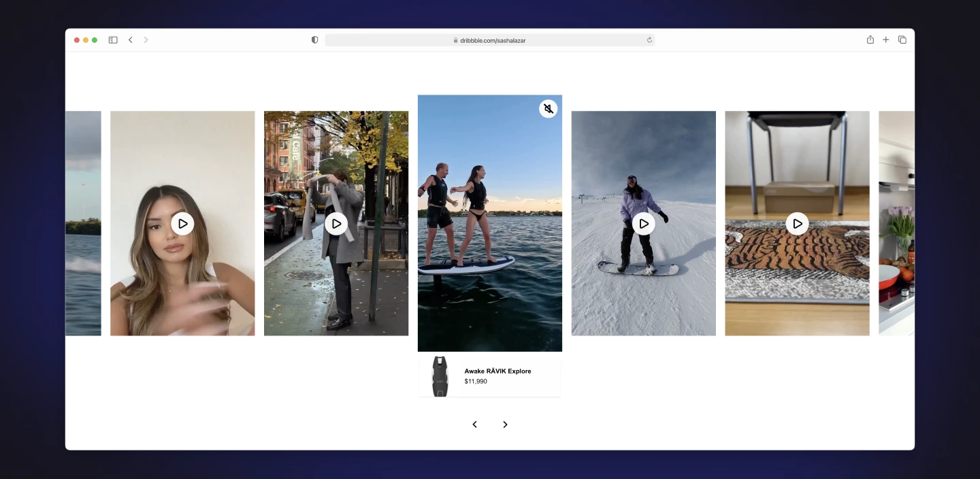Unmute the hydrofoil surfing video
Image resolution: width=980 pixels, height=479 pixels.
coord(548,108)
